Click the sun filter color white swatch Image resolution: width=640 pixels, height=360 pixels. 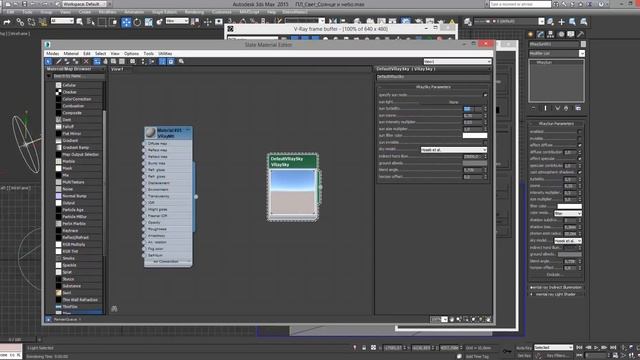[475, 136]
